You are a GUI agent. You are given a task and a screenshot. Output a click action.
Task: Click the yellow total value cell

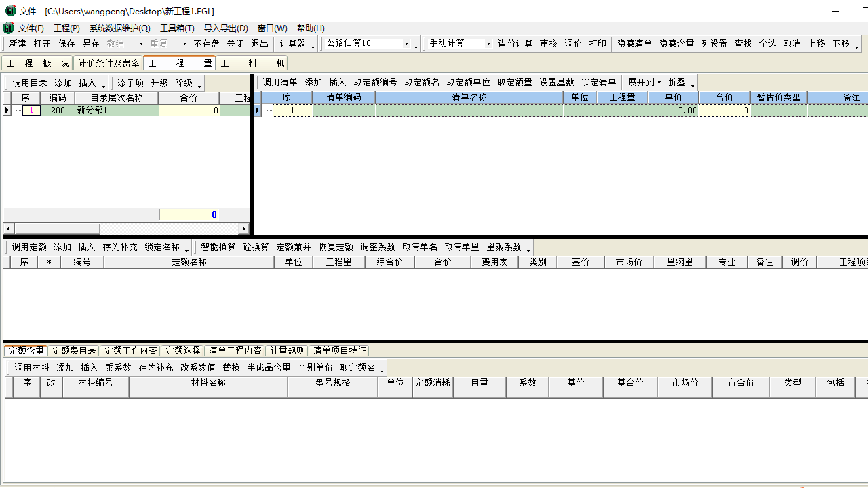[x=190, y=214]
